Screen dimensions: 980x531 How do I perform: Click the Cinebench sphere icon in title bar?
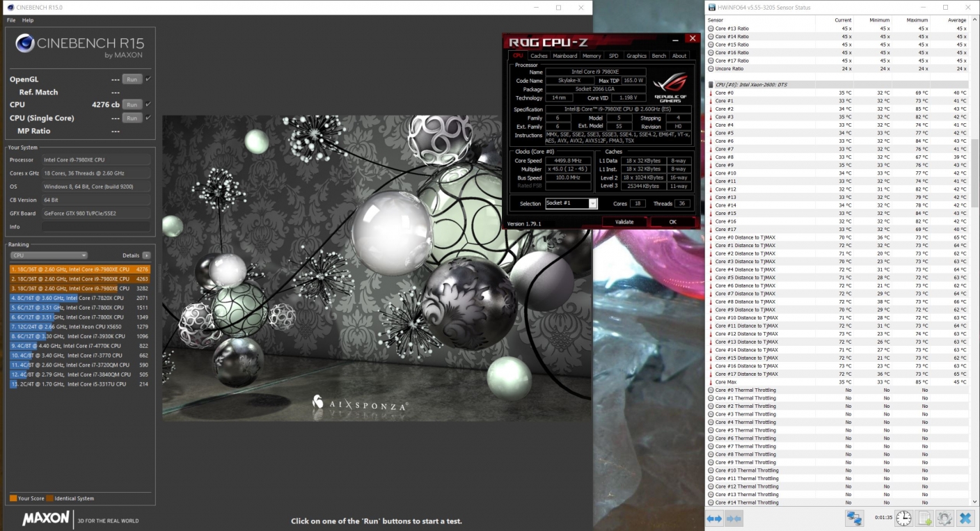click(9, 7)
